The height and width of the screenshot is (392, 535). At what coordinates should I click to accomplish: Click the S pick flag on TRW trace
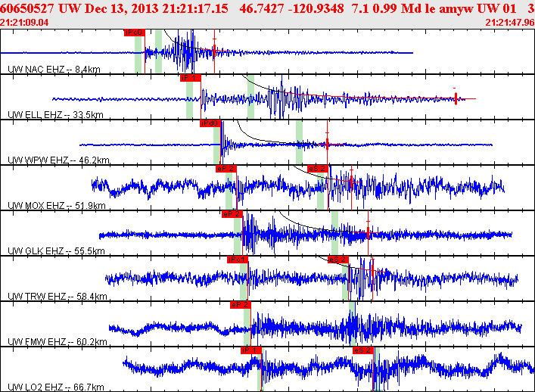pos(337,260)
